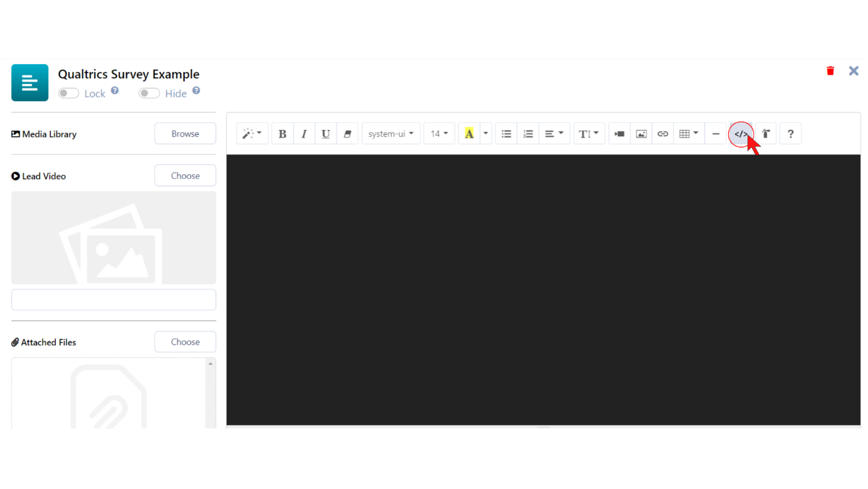Toggle the Lock switch

pyautogui.click(x=68, y=94)
